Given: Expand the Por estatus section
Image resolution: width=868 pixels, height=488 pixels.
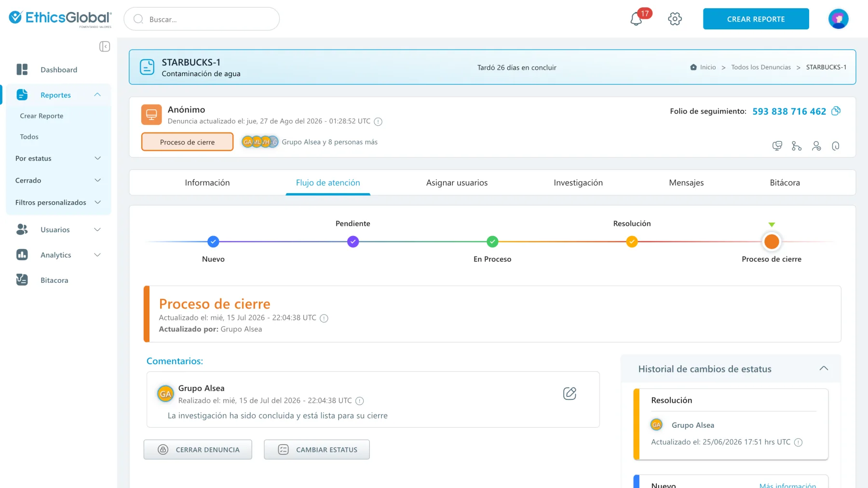Looking at the screenshot, I should coord(59,158).
